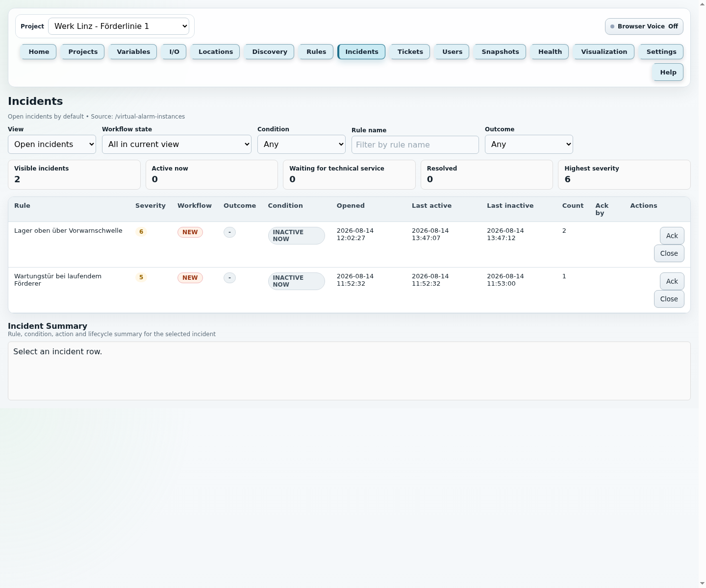Screen dimensions: 706x588
Task: Click the INACTIVE NOW badge for Lager oben
Action: tap(296, 236)
